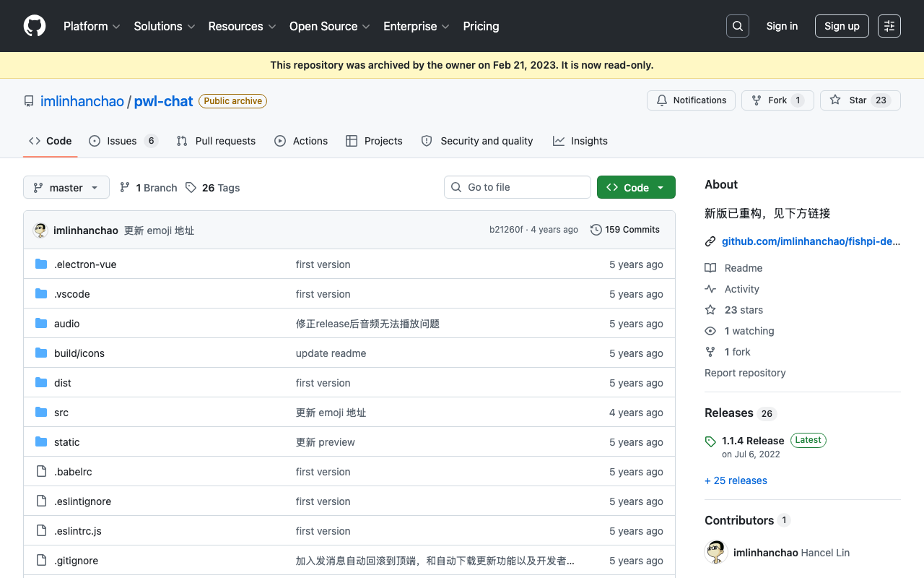Click the pulse icon beside Activity

tap(710, 289)
